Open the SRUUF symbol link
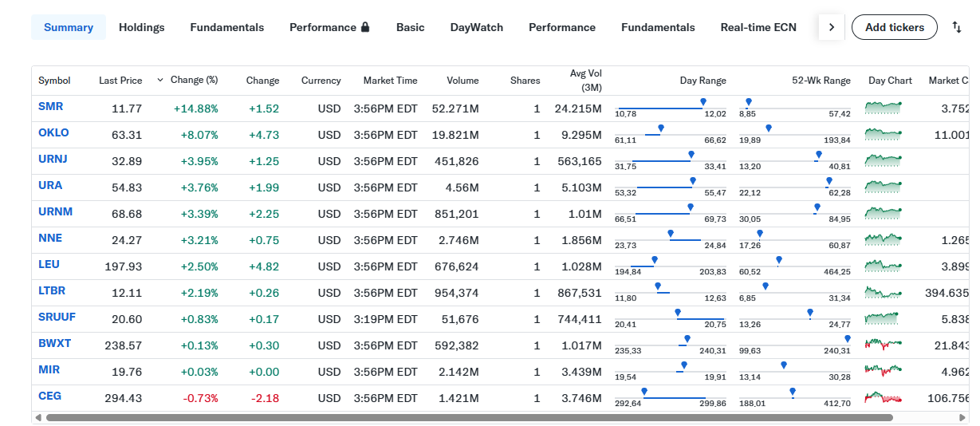Viewport: 980px width, 426px height. (x=57, y=318)
